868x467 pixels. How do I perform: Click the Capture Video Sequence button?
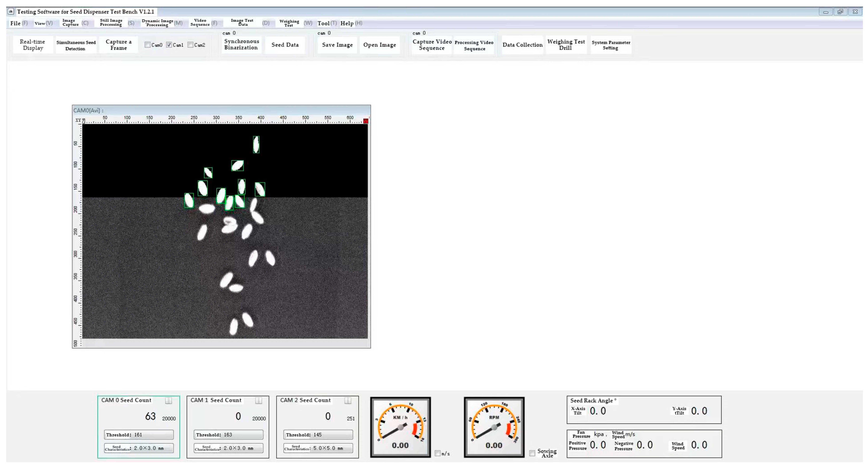(432, 45)
